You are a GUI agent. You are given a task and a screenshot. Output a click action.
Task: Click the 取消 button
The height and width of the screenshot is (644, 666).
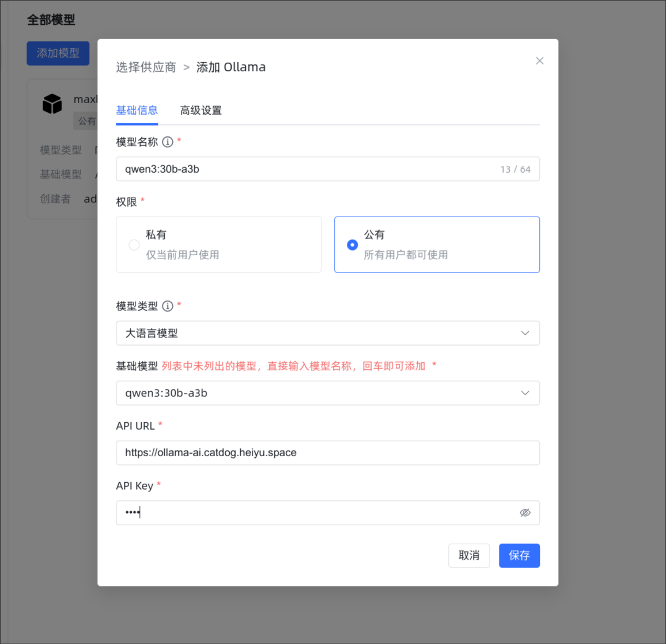[x=469, y=556]
